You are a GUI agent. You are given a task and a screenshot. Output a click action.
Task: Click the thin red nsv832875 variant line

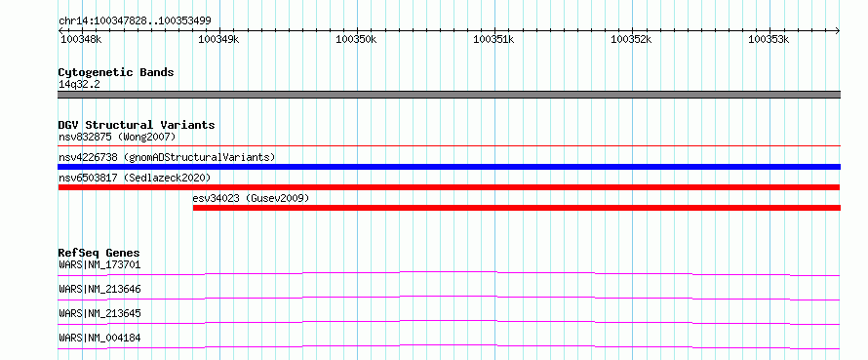point(450,145)
